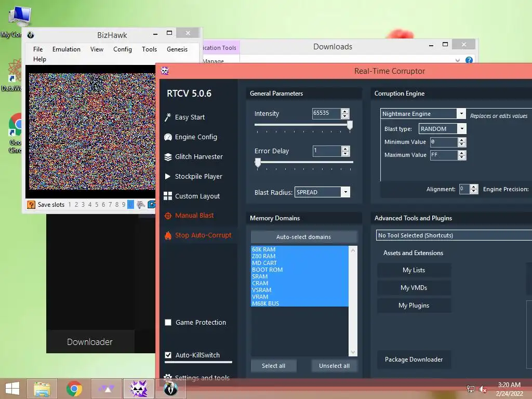532x399 pixels.
Task: Open the Google Chrome desktop shortcut
Action: (15, 134)
